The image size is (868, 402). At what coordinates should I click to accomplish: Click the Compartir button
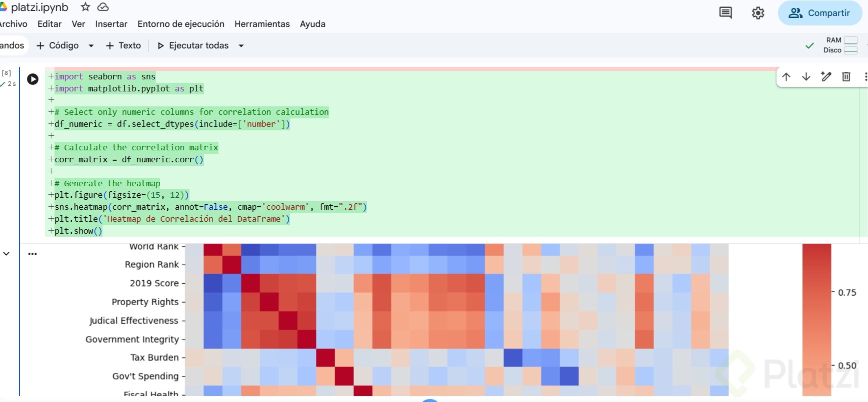point(819,13)
